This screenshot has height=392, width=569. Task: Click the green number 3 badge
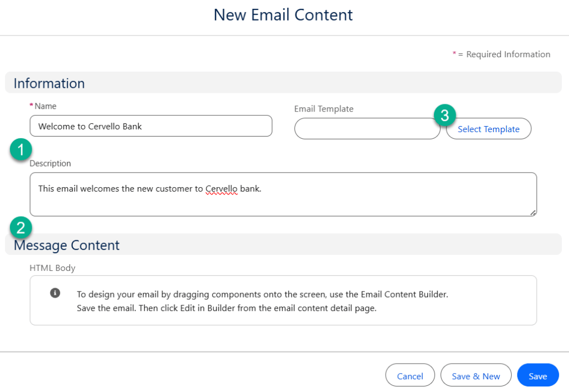pyautogui.click(x=444, y=115)
